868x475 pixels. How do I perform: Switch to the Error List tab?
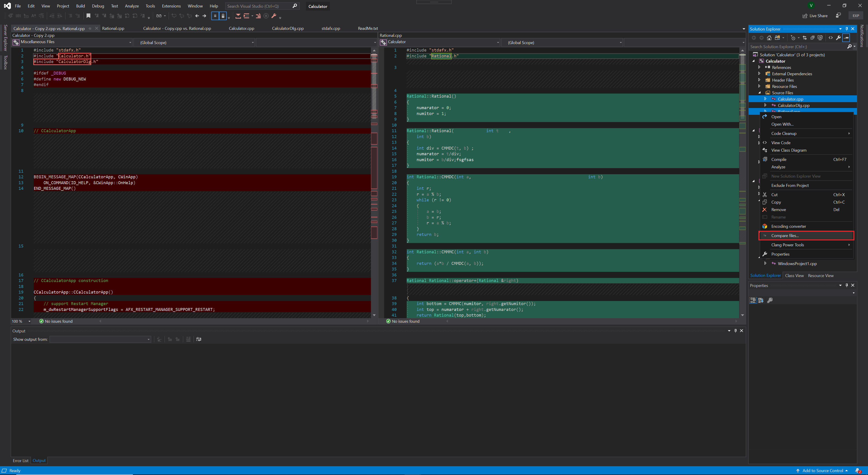click(21, 461)
